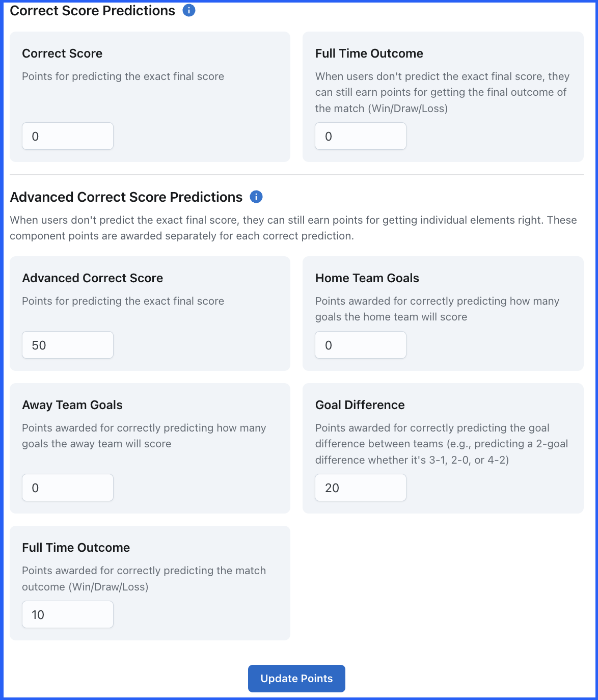
Task: Click Goal Difference description text
Action: (x=442, y=444)
